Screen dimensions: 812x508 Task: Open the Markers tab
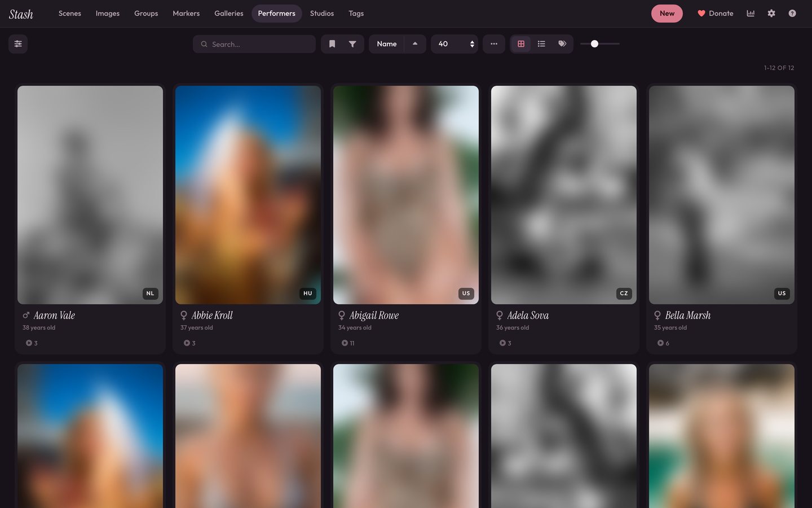(x=186, y=14)
